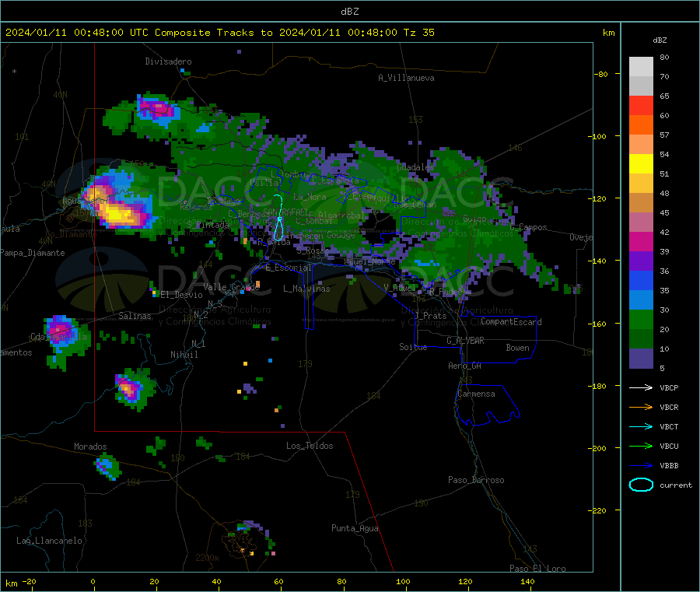Screen dimensions: 700x592
Task: Click the Pampa_Diamante place label
Action: (x=32, y=253)
